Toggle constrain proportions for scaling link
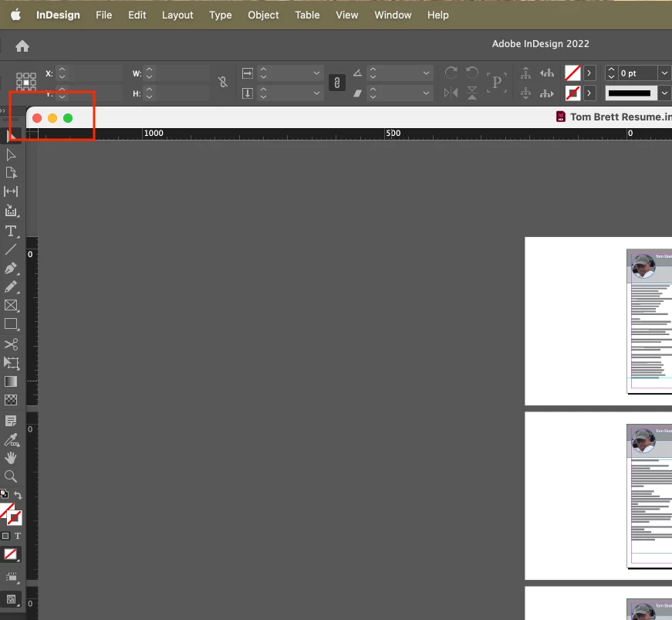 pos(337,83)
